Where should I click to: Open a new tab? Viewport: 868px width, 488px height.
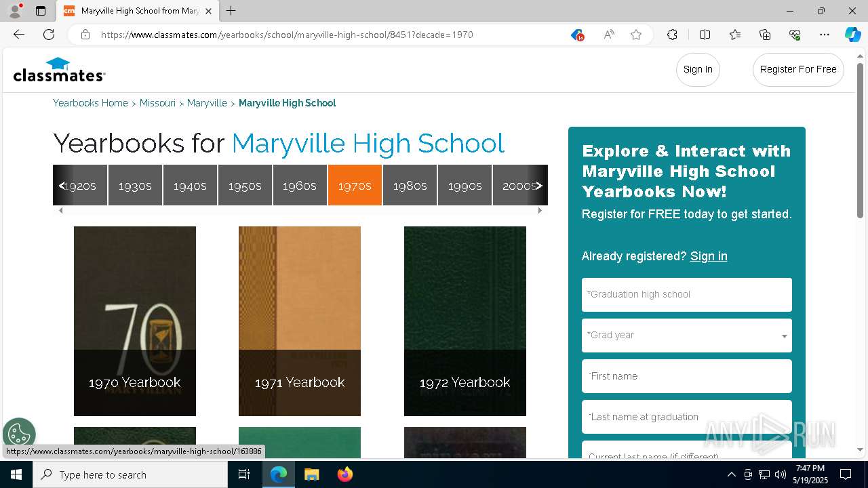[231, 11]
